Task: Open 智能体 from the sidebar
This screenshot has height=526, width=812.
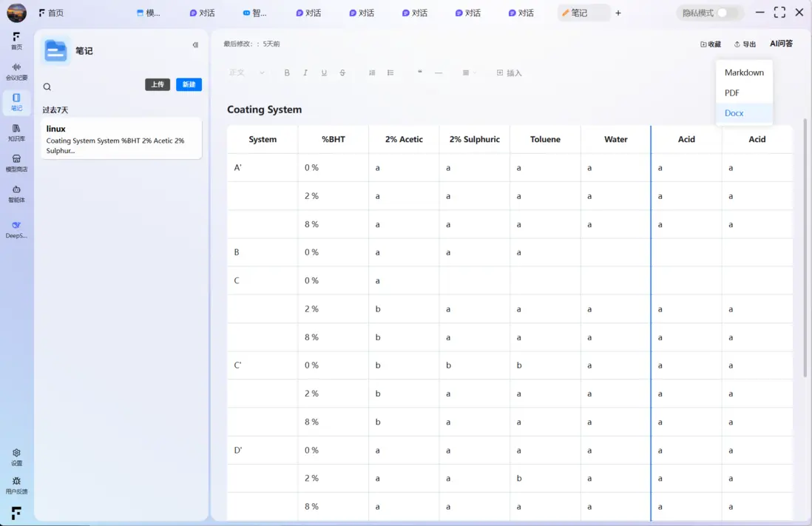Action: pos(16,194)
